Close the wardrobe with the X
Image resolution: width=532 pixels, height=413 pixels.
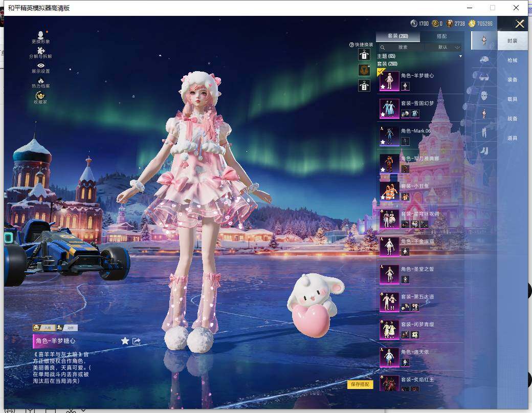click(520, 24)
